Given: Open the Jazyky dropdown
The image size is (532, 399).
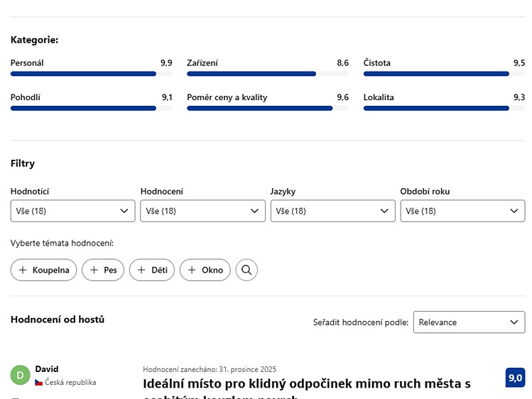Looking at the screenshot, I should (x=333, y=211).
